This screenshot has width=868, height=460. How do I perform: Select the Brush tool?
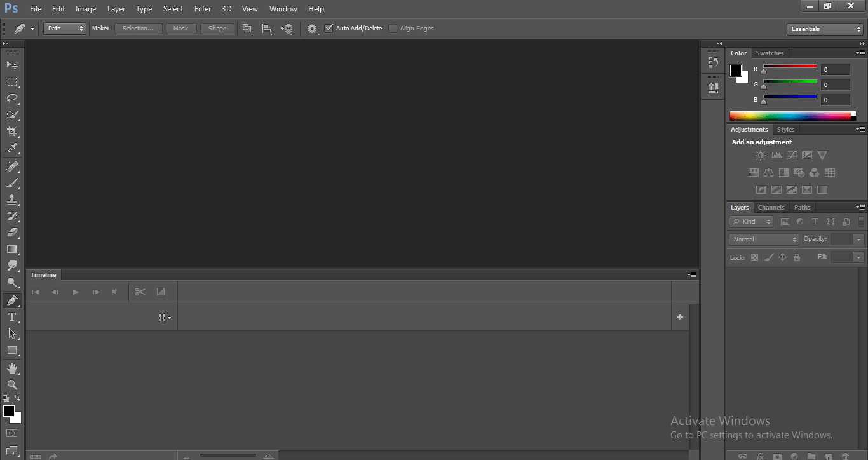click(x=12, y=183)
